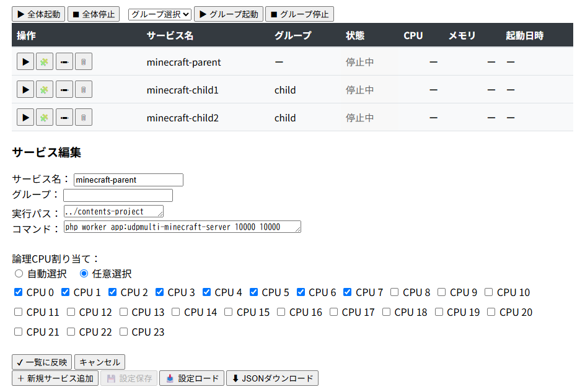Click the trash delete icon for minecraft-parent

(83, 62)
